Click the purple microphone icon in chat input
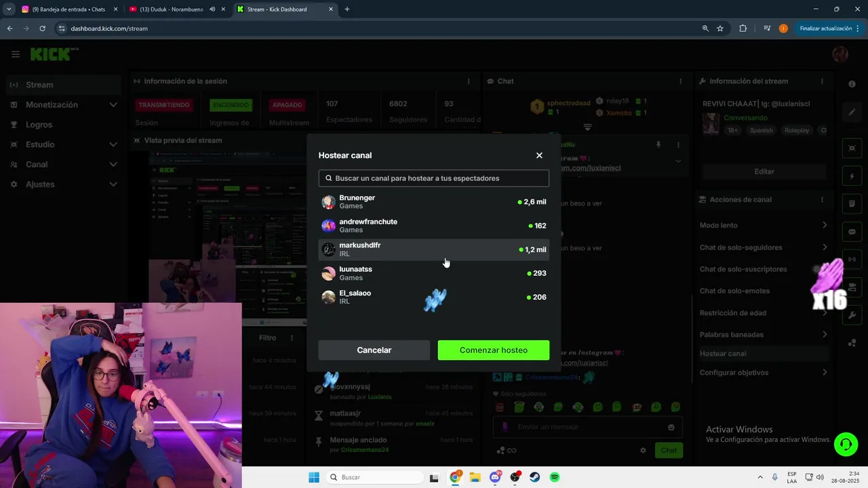The width and height of the screenshot is (868, 488). tap(505, 427)
